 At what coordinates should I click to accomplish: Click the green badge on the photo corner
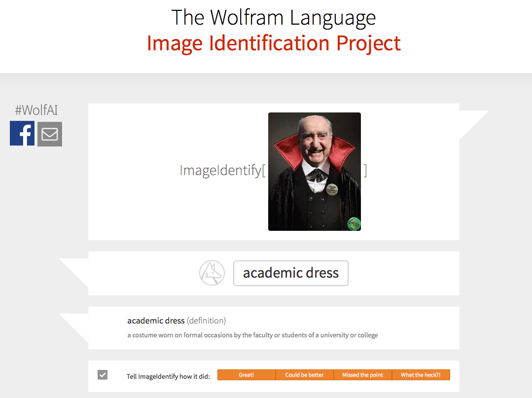tap(354, 224)
